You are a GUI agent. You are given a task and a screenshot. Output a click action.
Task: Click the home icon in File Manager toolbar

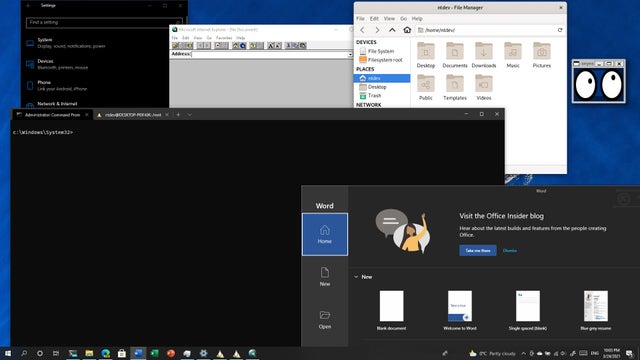click(407, 30)
